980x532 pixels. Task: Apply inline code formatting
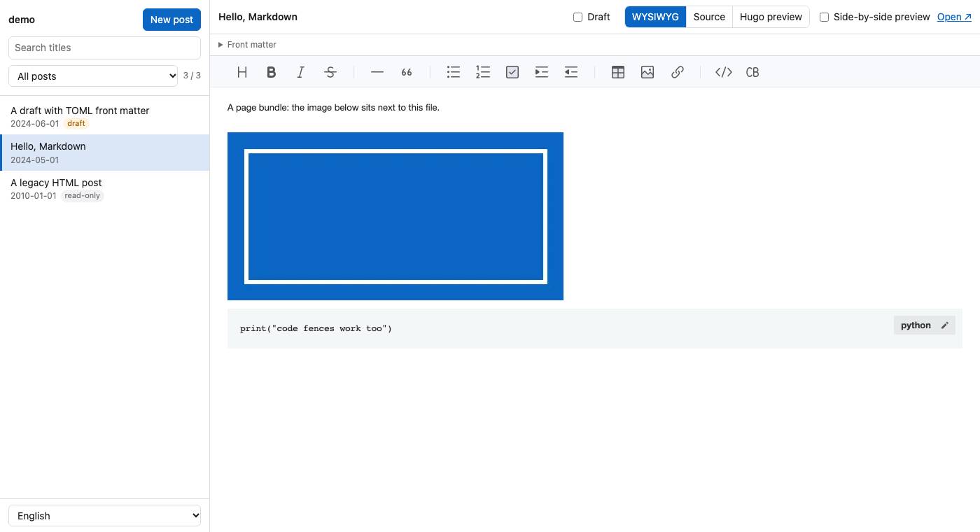724,72
